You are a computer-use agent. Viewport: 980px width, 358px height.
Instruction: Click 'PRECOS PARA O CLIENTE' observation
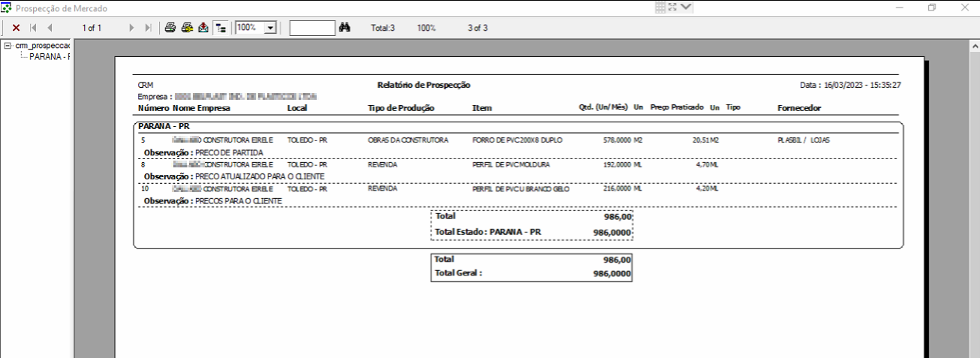[x=238, y=201]
